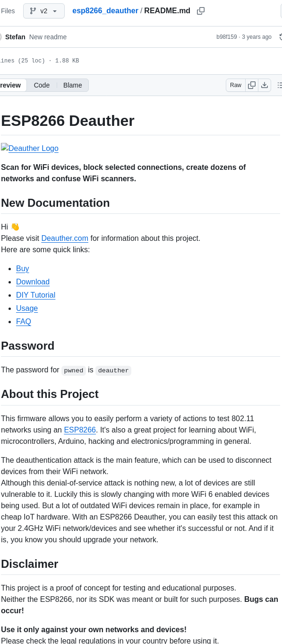Click Stefan's profile avatar

click(x=1, y=36)
